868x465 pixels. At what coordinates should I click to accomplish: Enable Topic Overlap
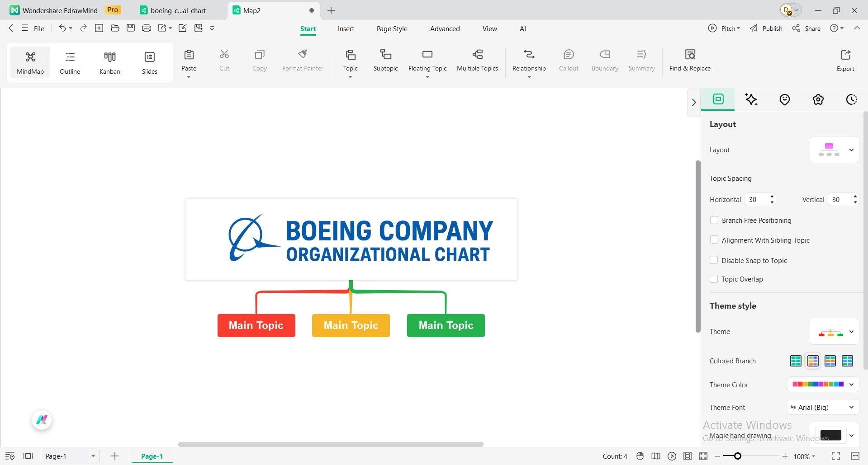pyautogui.click(x=714, y=279)
